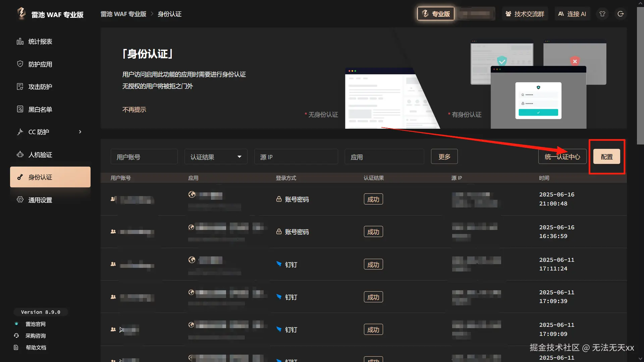Select 身份认证 in the sidebar menu
This screenshot has height=362, width=644.
[50, 177]
